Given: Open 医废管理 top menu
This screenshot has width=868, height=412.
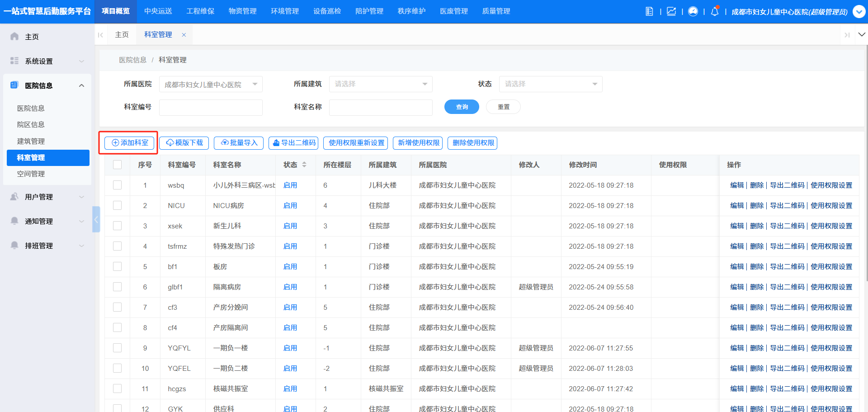Looking at the screenshot, I should point(454,11).
